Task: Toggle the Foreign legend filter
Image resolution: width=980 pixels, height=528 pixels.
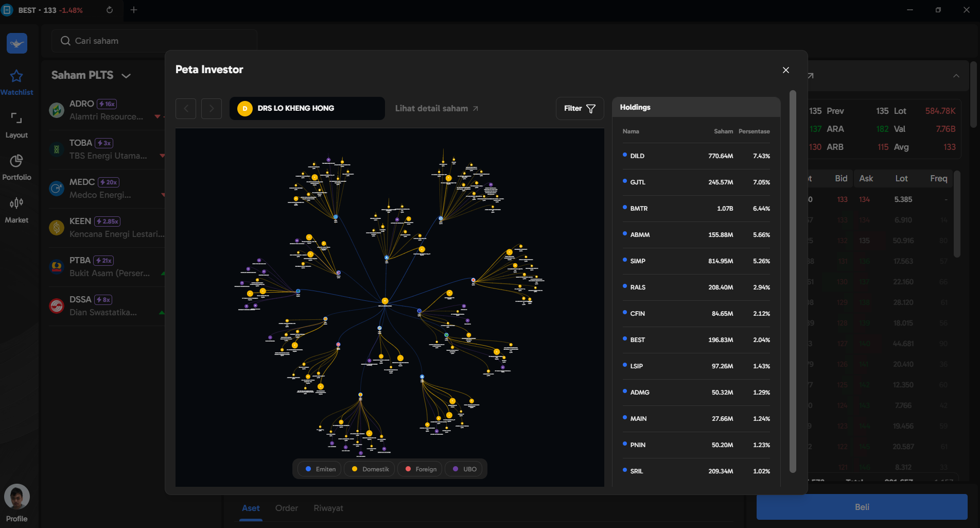Action: (x=420, y=469)
